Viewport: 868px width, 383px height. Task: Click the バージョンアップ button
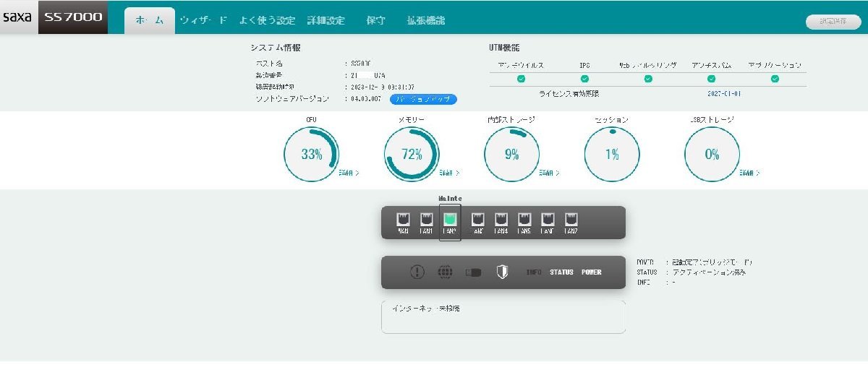[423, 99]
